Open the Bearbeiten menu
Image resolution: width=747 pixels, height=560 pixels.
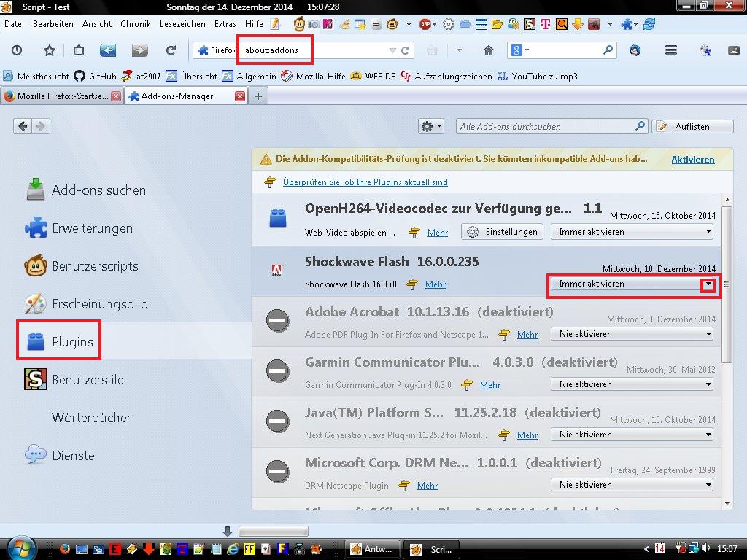[x=53, y=24]
